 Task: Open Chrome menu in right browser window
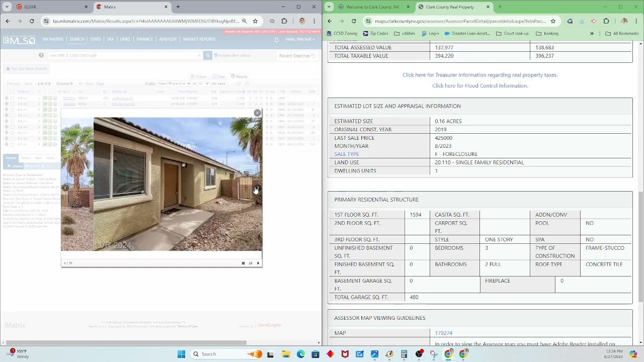point(636,21)
